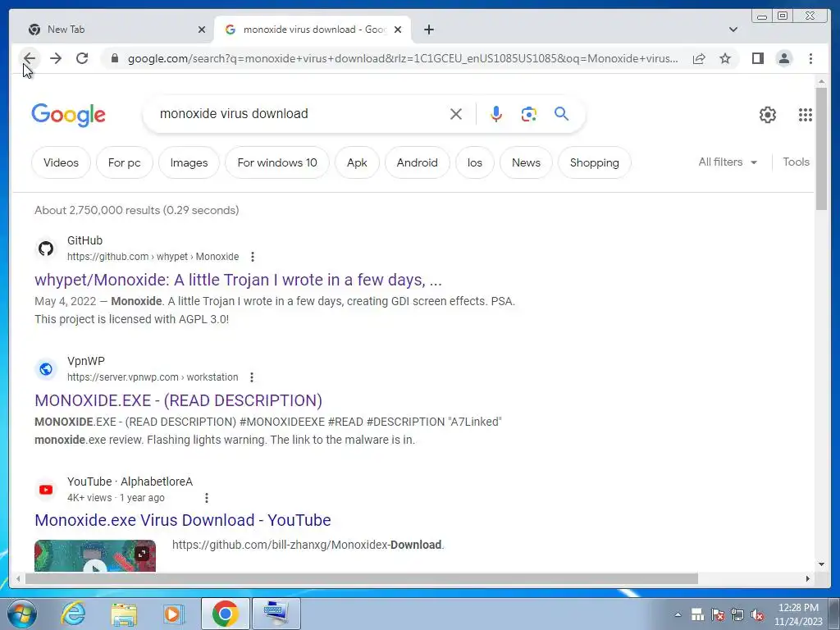
Task: Click the GitHub favicon in results
Action: click(x=46, y=249)
